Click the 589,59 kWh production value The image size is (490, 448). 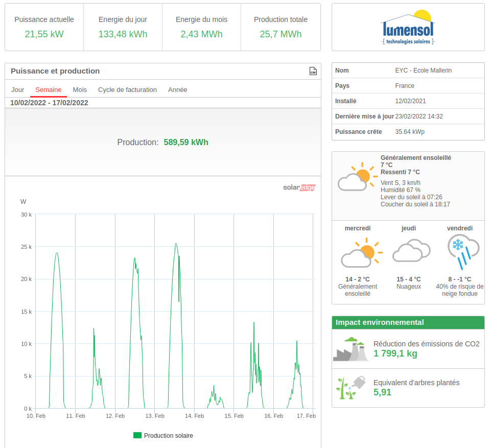pyautogui.click(x=186, y=142)
